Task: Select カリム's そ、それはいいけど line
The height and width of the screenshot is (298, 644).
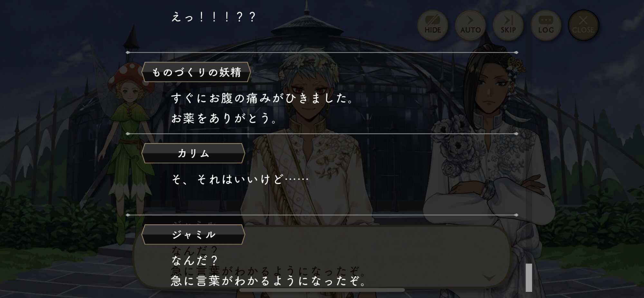Action: [x=240, y=179]
